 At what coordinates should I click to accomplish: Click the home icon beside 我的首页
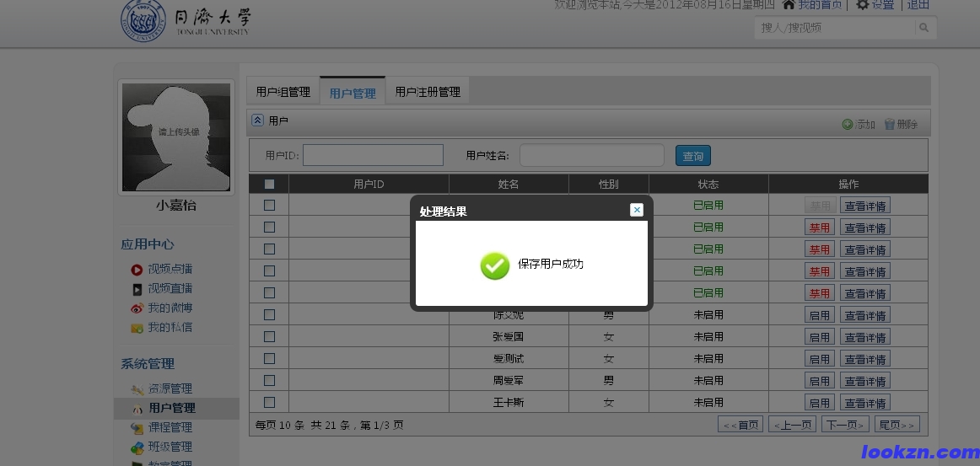point(789,5)
